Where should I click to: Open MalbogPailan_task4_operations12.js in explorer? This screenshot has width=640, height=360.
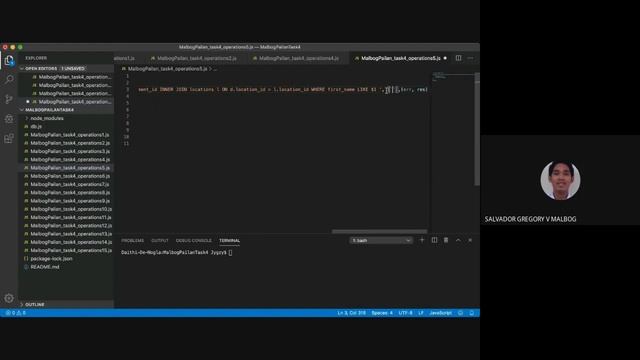(70, 226)
